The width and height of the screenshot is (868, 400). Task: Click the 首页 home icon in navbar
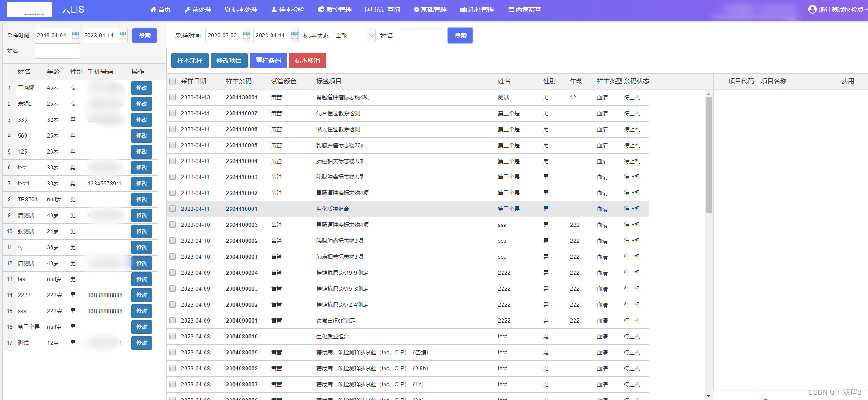(153, 10)
